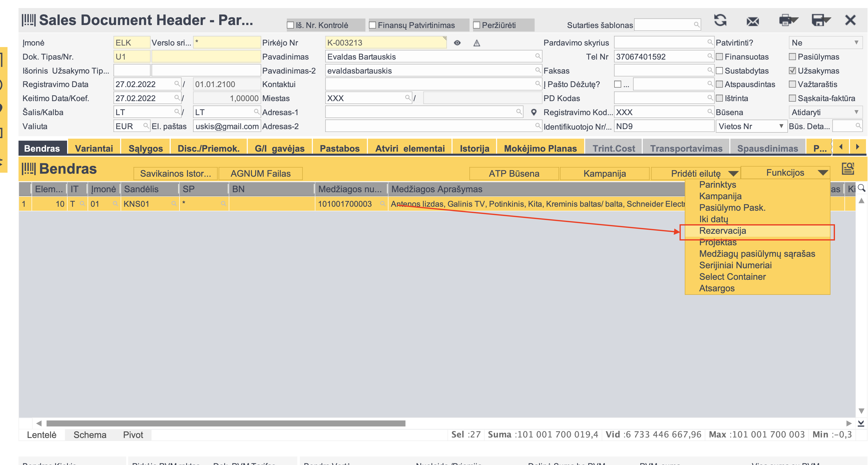Click the AGNUM Failas button
The height and width of the screenshot is (465, 868).
[x=260, y=173]
